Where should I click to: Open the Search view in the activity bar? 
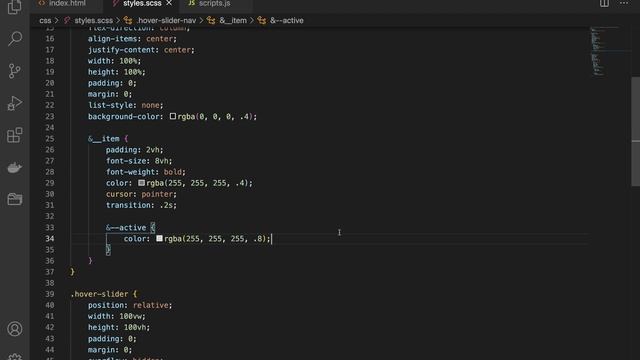(15, 39)
